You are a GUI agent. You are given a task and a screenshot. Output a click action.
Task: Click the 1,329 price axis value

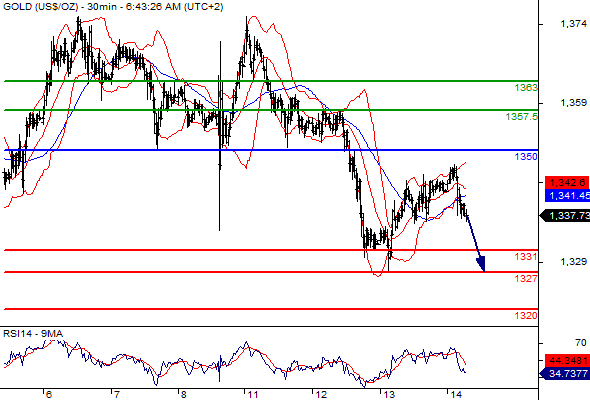coord(573,262)
